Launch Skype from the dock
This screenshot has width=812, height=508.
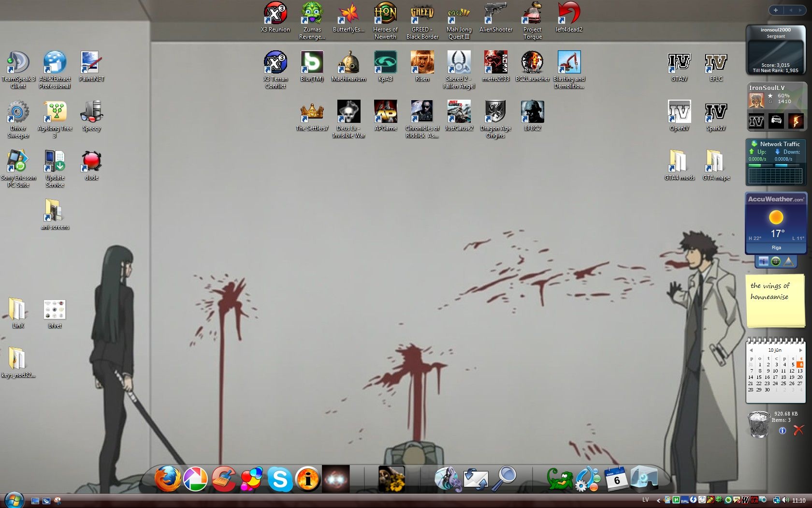280,479
